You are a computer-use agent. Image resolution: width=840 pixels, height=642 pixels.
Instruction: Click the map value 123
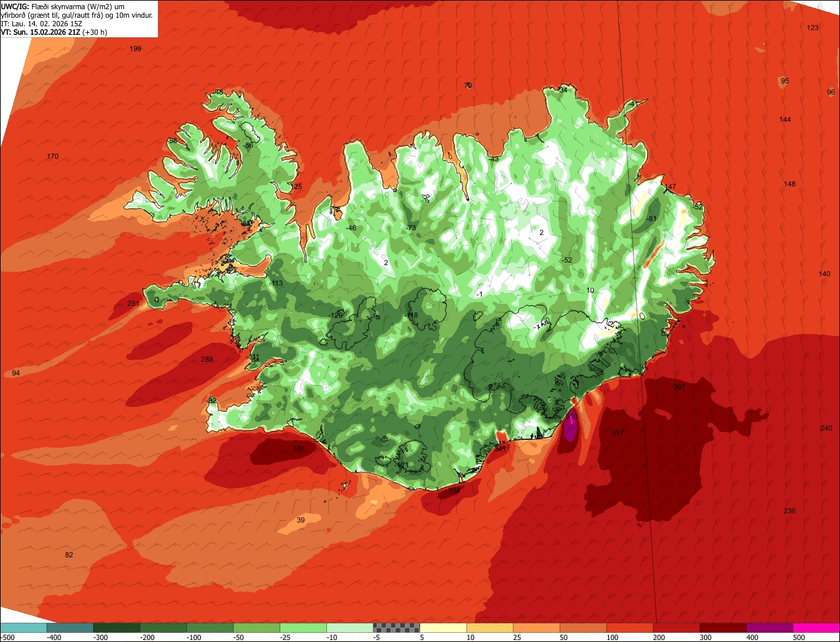(x=812, y=28)
